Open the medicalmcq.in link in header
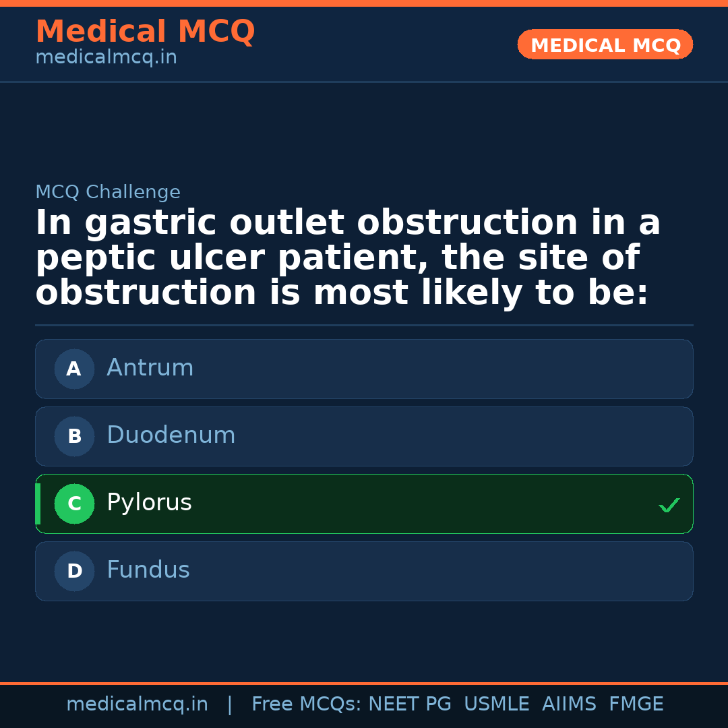The image size is (728, 728). [x=106, y=57]
